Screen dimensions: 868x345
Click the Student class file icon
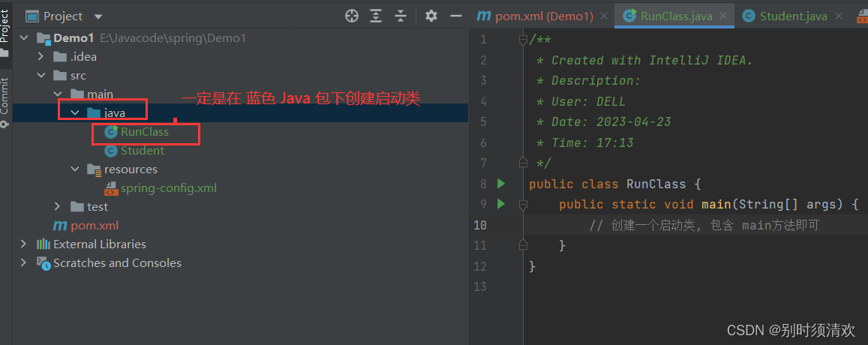click(111, 151)
